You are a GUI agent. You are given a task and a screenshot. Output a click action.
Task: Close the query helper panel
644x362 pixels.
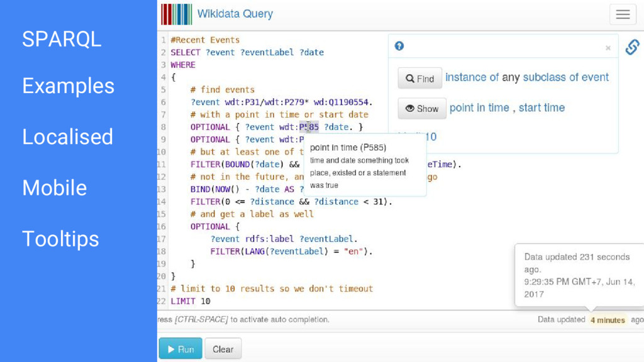click(x=608, y=48)
